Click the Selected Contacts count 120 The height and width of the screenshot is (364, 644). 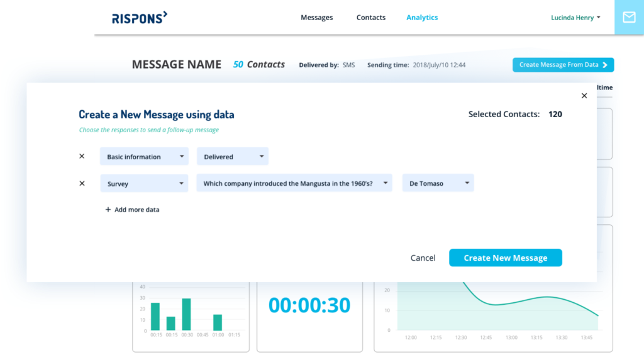tap(555, 115)
